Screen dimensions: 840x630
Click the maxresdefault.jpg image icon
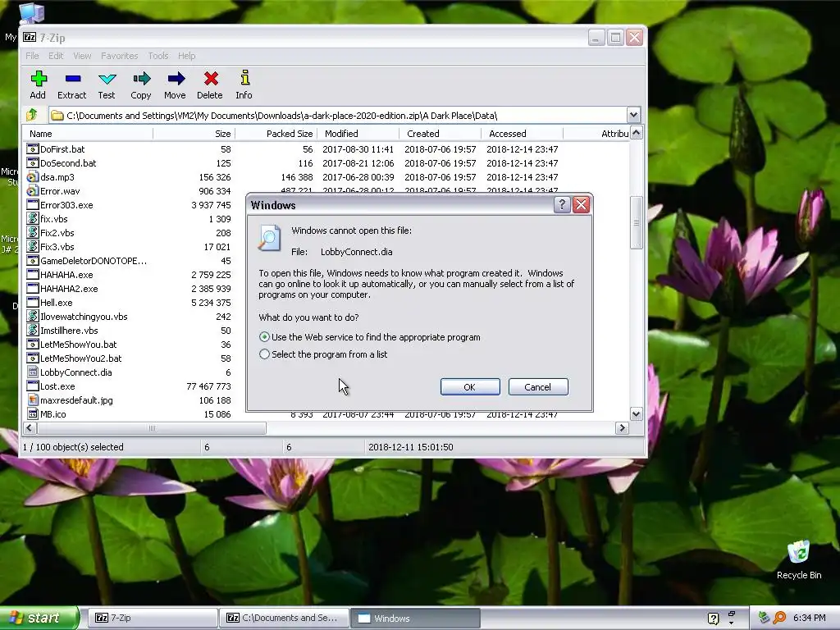coord(33,400)
